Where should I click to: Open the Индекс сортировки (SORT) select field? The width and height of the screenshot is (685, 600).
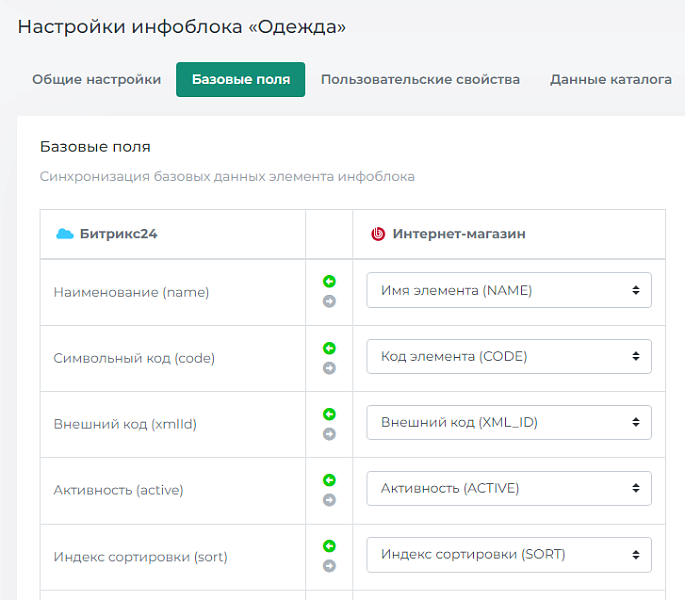[509, 554]
